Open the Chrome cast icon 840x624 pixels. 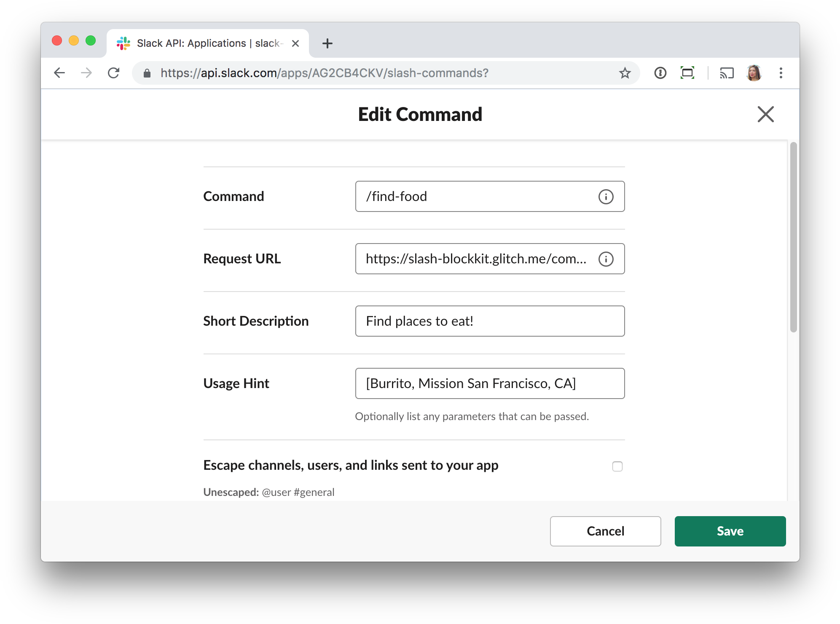click(x=727, y=73)
